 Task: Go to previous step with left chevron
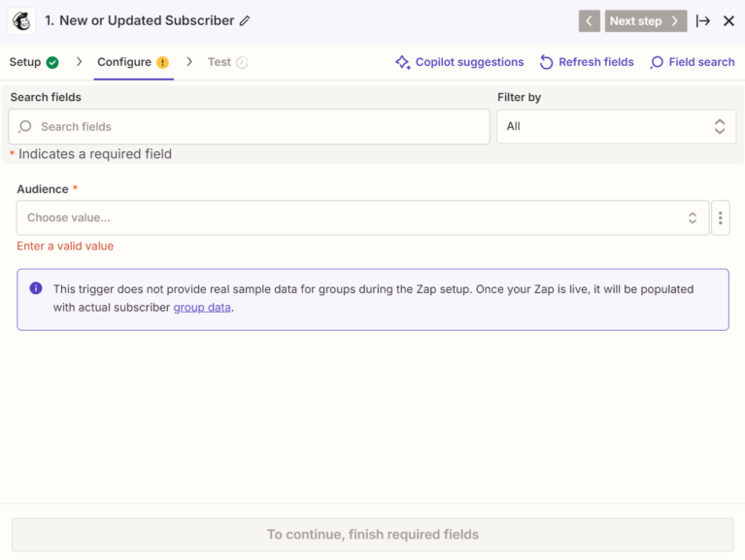590,21
